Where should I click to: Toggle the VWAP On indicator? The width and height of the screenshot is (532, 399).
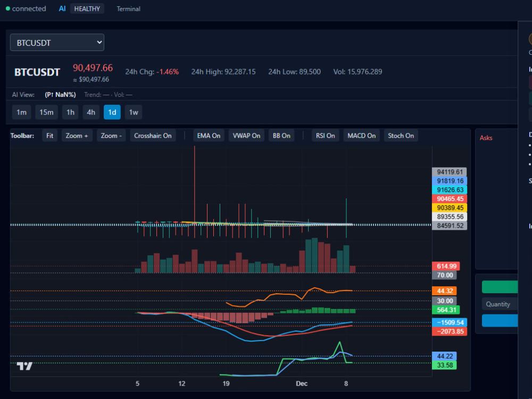point(246,136)
